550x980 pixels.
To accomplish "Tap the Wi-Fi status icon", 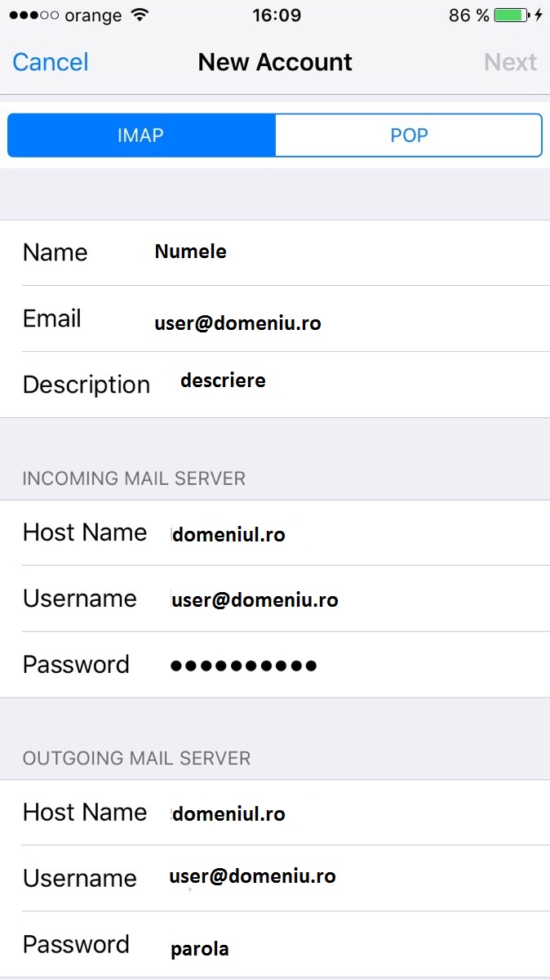I will [x=140, y=16].
